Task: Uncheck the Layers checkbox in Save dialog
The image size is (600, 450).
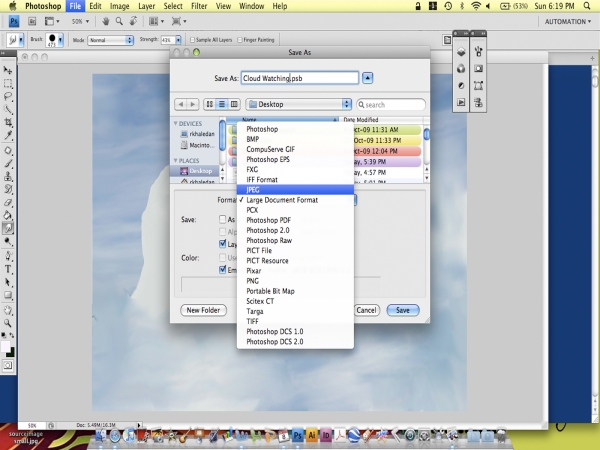Action: (222, 243)
